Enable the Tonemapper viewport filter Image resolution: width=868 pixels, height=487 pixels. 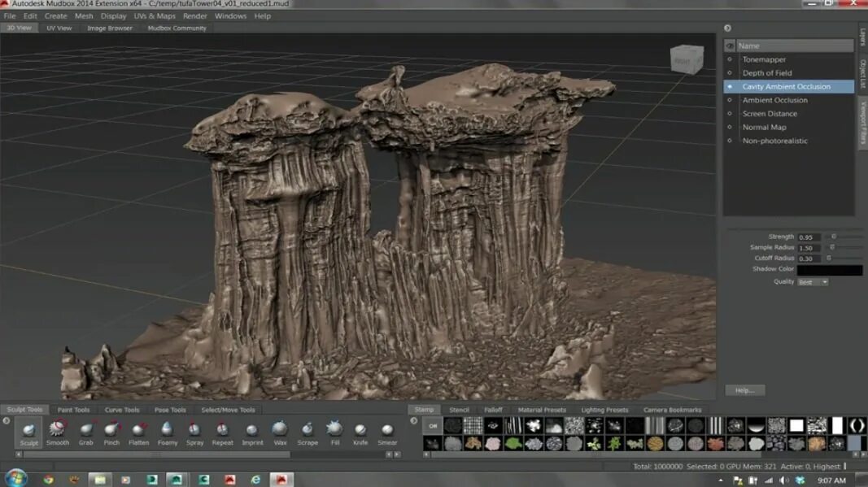click(730, 59)
